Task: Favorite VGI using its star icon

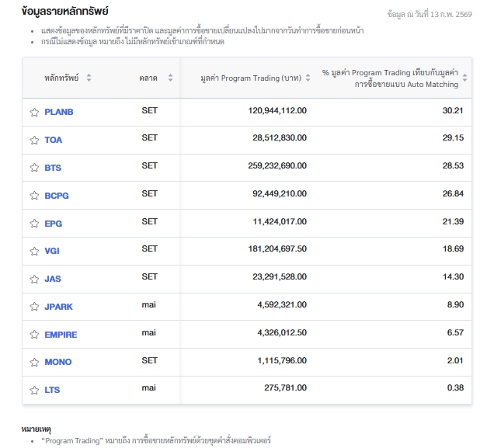Action: click(x=34, y=252)
